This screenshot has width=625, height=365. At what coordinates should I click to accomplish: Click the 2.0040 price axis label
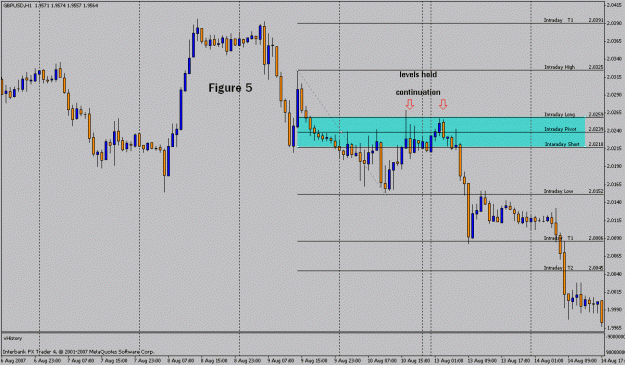click(x=614, y=274)
